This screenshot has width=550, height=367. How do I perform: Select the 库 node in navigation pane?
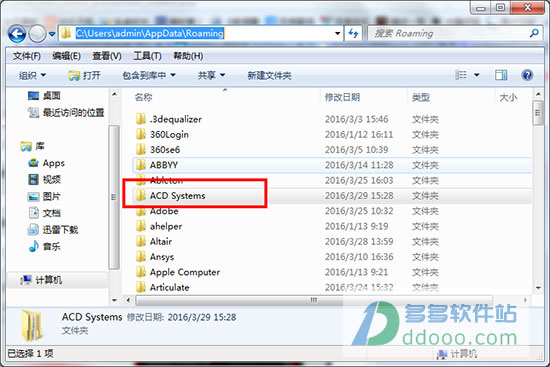tap(32, 146)
